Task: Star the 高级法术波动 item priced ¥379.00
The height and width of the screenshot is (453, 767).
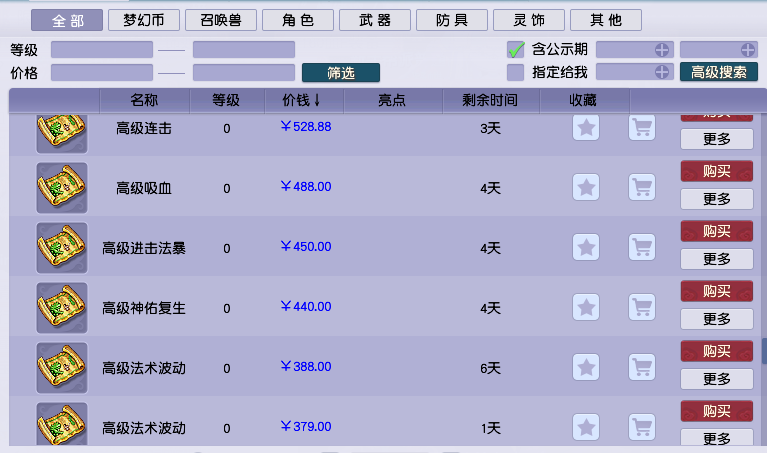Action: (586, 427)
